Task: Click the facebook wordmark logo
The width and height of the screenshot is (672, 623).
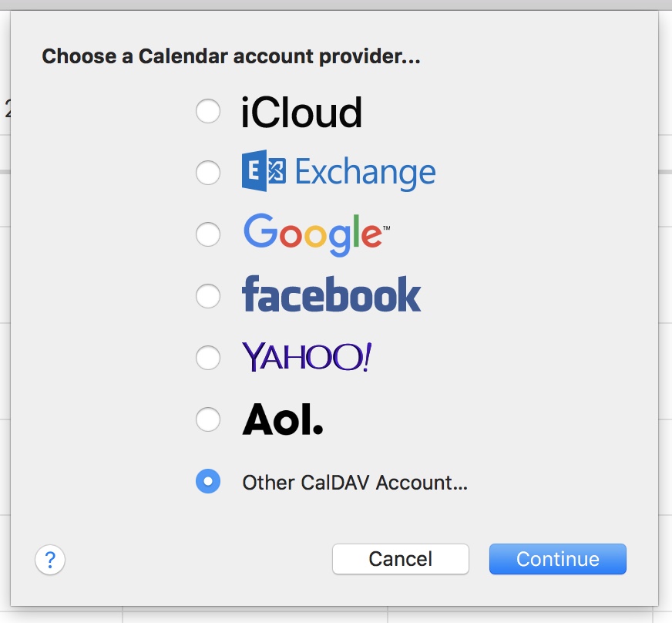Action: pyautogui.click(x=331, y=295)
